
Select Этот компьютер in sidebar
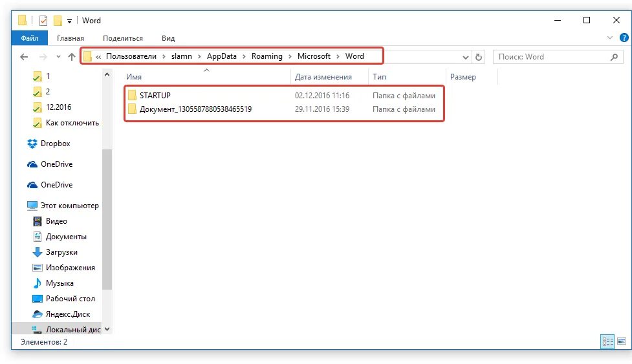(69, 206)
